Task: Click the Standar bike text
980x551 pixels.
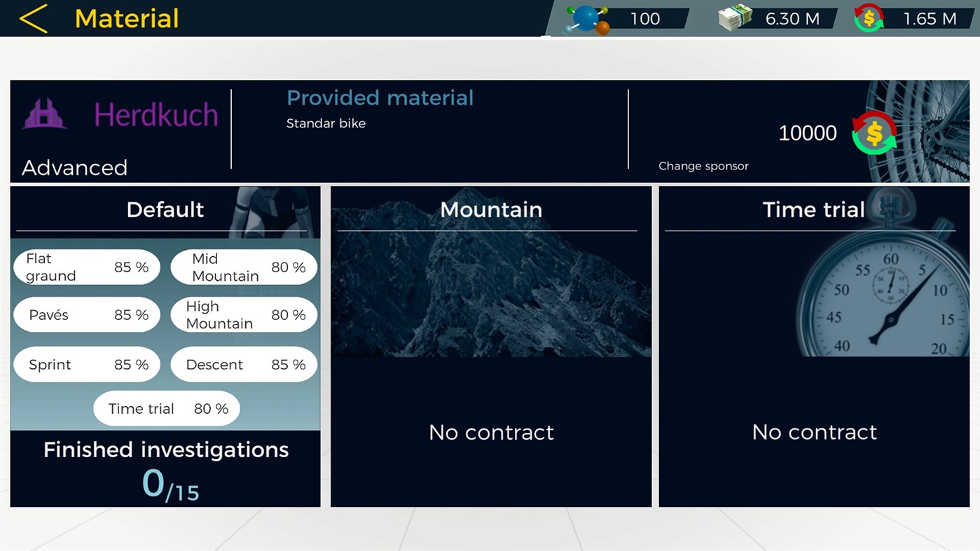Action: 326,123
